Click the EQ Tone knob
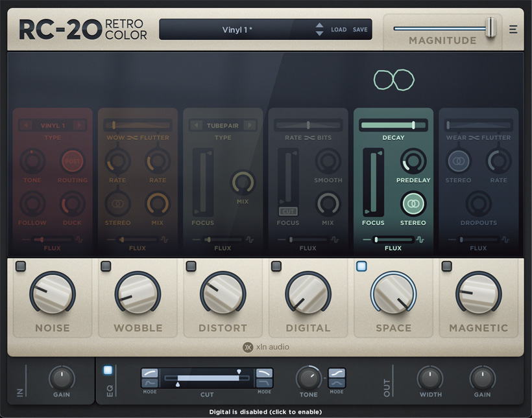This screenshot has height=418, width=532. coord(308,378)
